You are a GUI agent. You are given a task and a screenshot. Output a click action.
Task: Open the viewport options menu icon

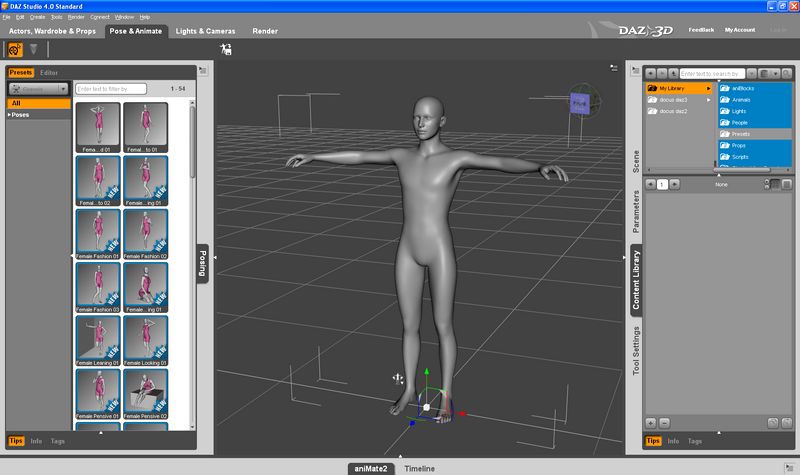(614, 68)
